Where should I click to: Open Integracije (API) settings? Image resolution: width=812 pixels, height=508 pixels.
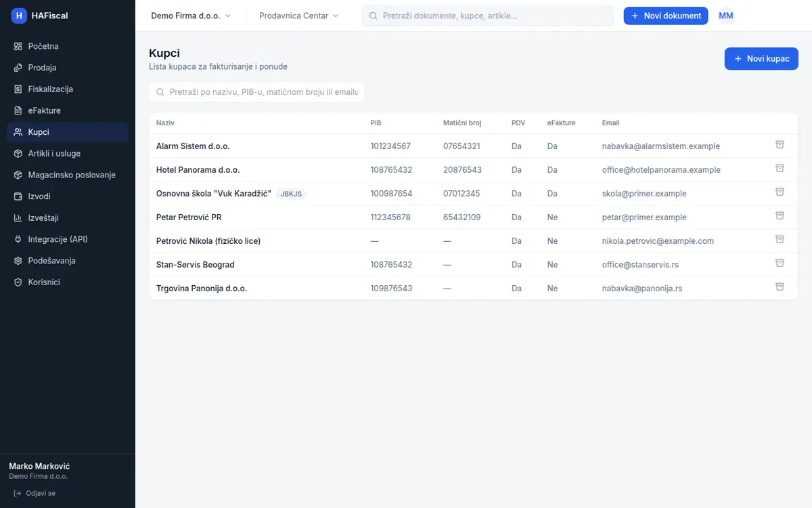[x=68, y=239]
